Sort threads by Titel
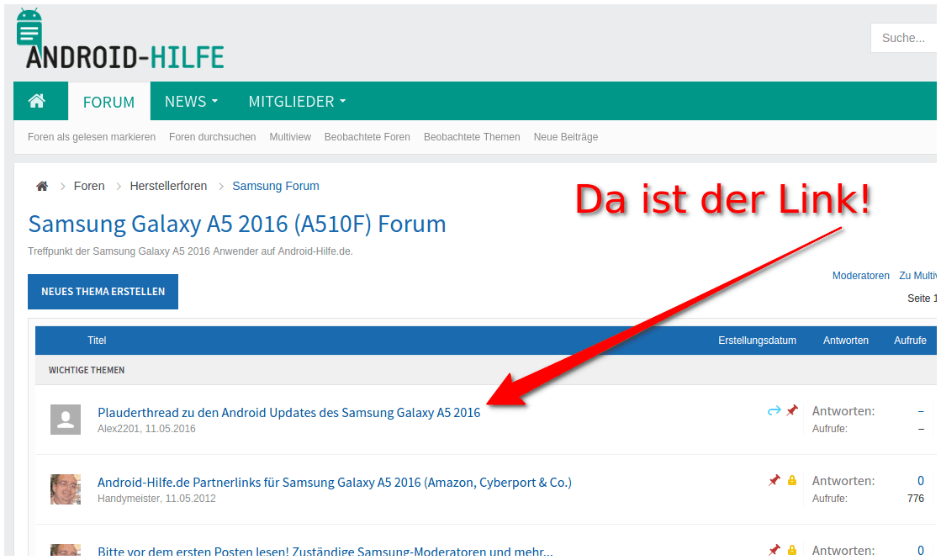 pyautogui.click(x=97, y=341)
